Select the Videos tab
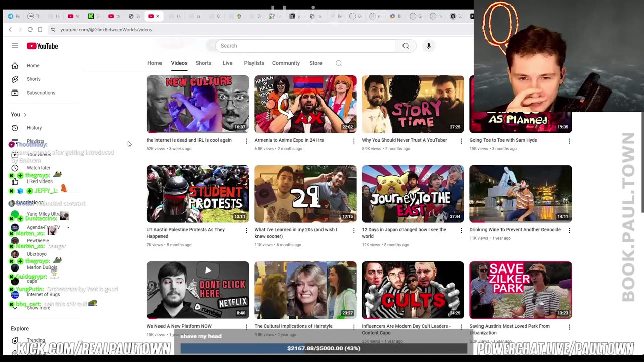Screen dimensions: 644x362 [x=179, y=63]
